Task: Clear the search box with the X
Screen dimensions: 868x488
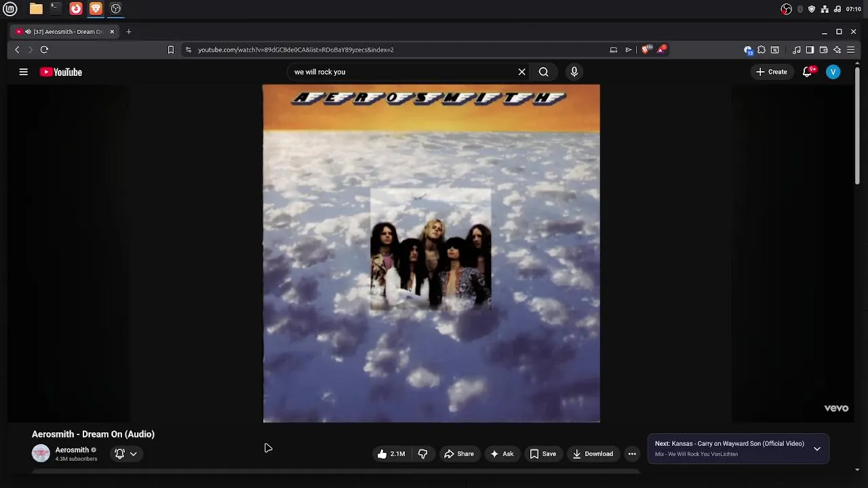Action: pyautogui.click(x=521, y=72)
